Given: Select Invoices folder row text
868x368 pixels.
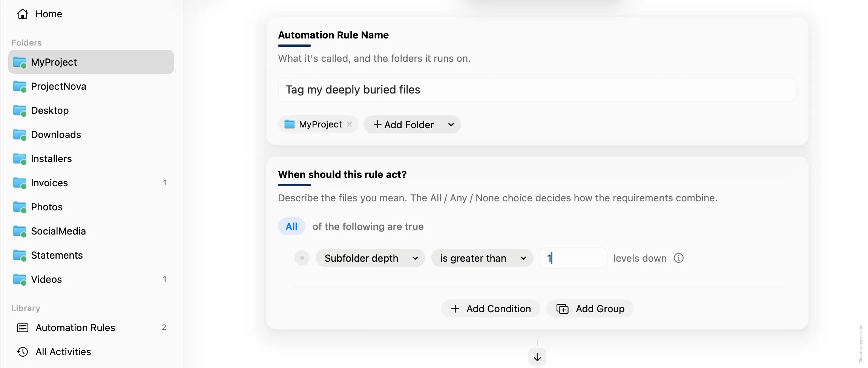Looking at the screenshot, I should 49,183.
